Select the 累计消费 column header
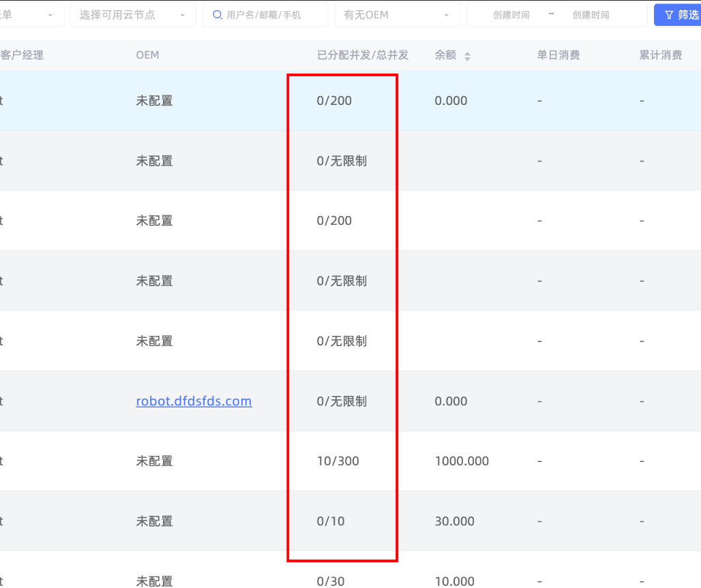The width and height of the screenshot is (701, 588). click(x=660, y=55)
